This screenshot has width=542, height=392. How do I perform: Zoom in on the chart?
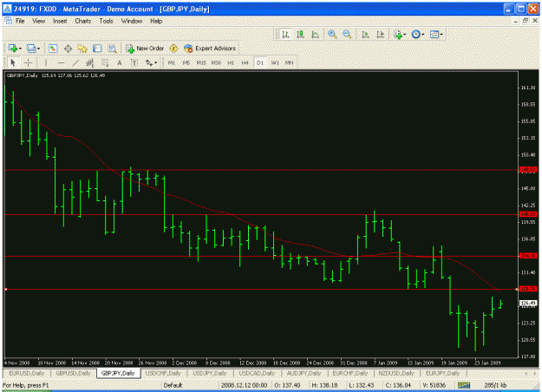(332, 34)
